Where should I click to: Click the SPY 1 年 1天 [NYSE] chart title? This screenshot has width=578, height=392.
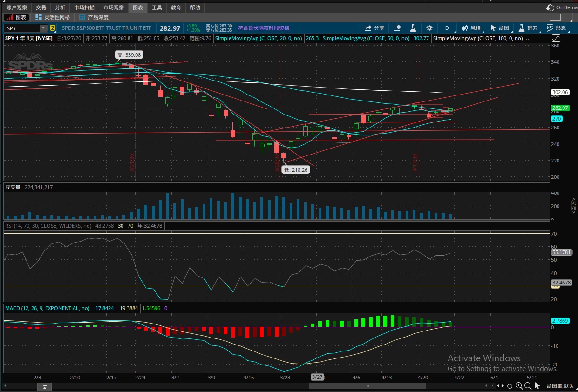(29, 38)
